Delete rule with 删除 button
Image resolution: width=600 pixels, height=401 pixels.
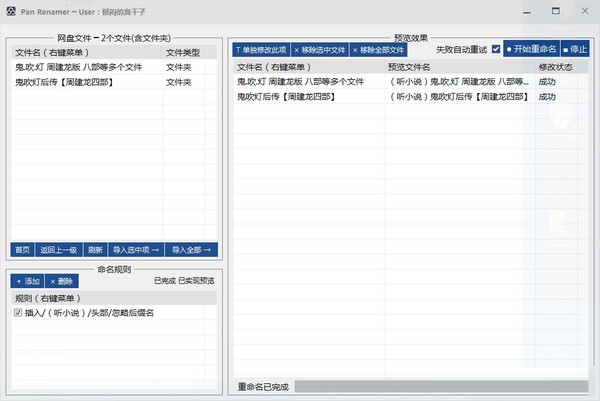coord(62,281)
